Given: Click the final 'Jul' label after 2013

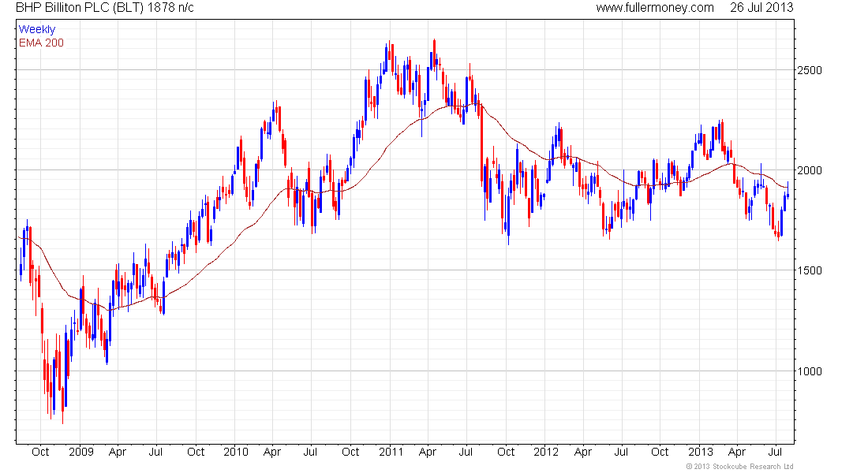Looking at the screenshot, I should [775, 452].
